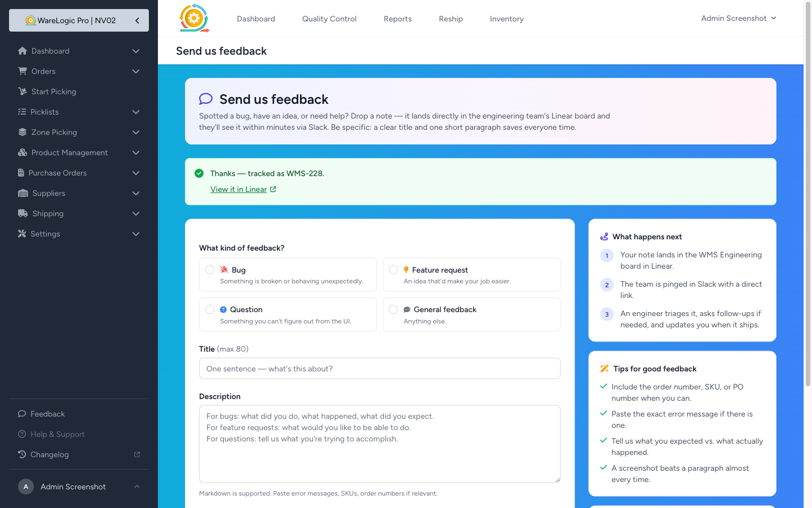Open the Reports navigation item

tap(398, 19)
